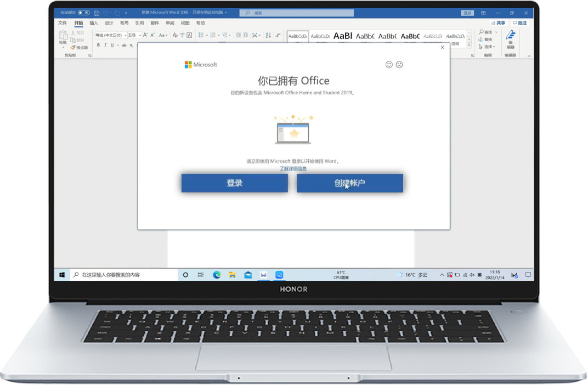Toggle Bold formatting
This screenshot has height=385, width=588.
[x=98, y=45]
